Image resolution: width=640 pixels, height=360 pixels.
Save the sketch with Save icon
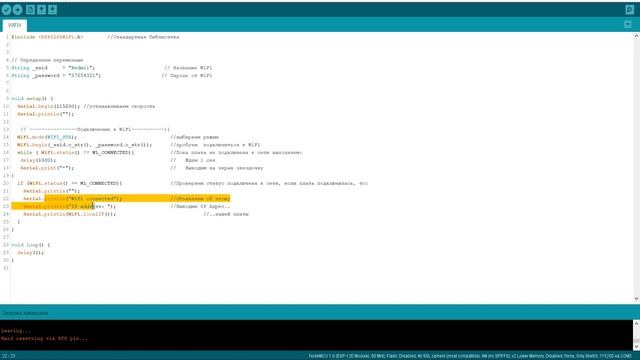52,9
